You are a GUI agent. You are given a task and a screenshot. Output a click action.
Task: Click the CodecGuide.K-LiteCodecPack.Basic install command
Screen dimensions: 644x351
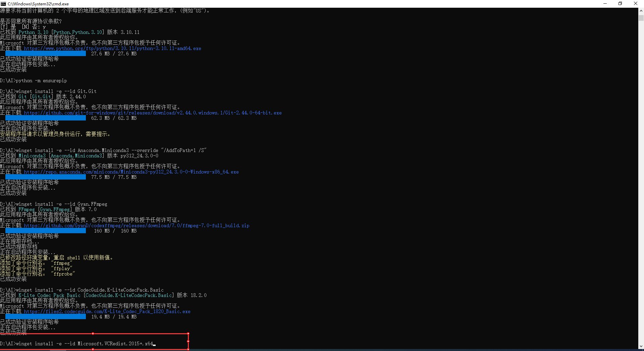tap(82, 290)
